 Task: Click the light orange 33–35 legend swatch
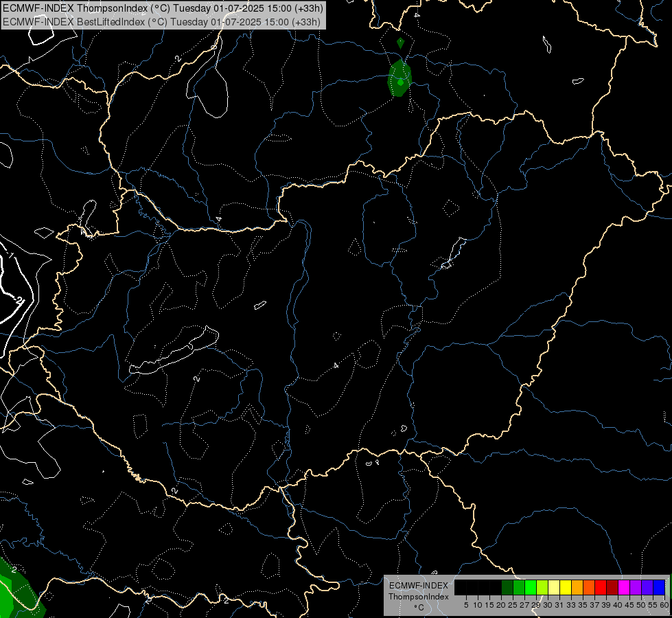click(577, 587)
